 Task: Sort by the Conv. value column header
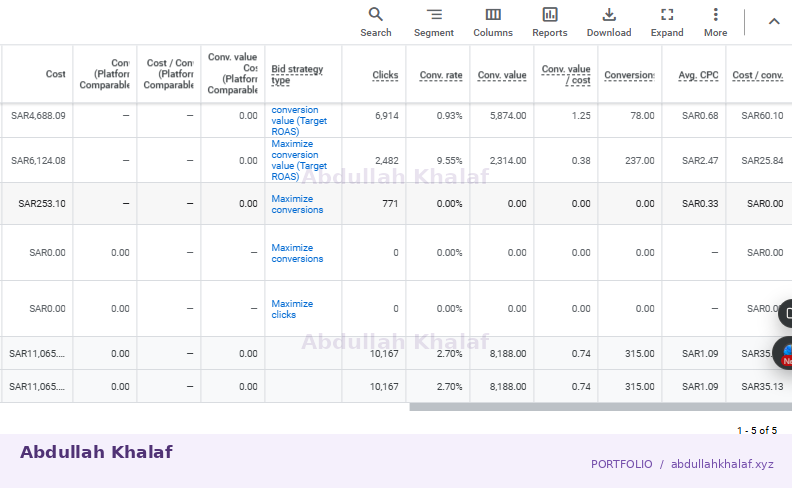coord(502,75)
